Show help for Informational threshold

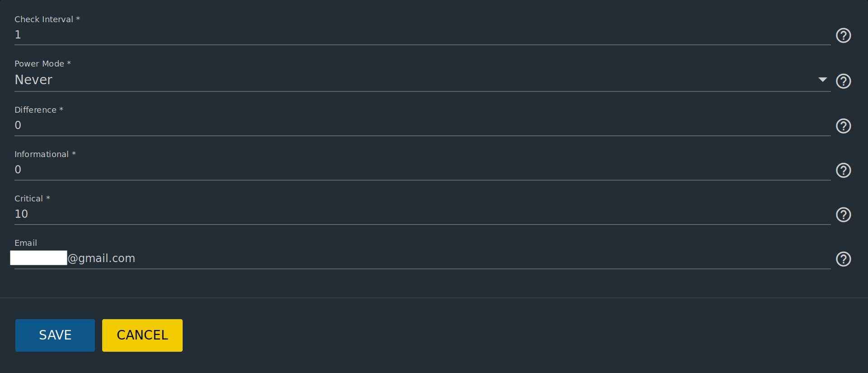(x=843, y=170)
